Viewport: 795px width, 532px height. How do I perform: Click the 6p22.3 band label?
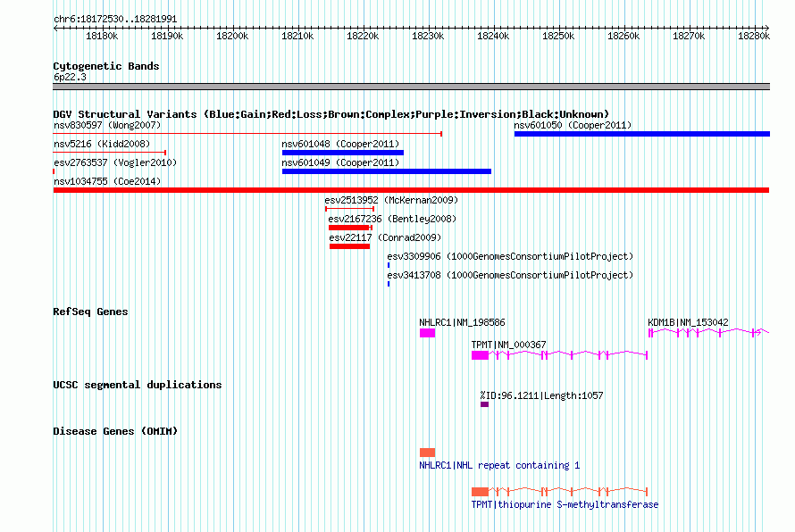coord(70,77)
